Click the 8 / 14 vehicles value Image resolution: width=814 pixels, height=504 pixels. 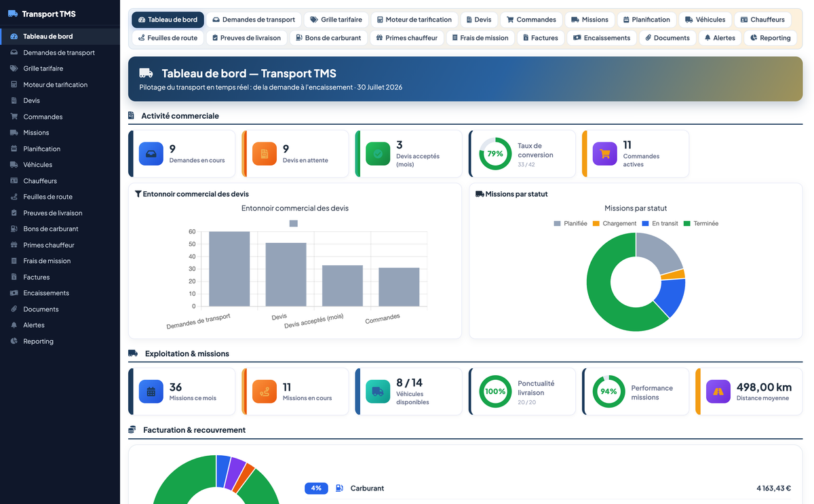tap(409, 383)
